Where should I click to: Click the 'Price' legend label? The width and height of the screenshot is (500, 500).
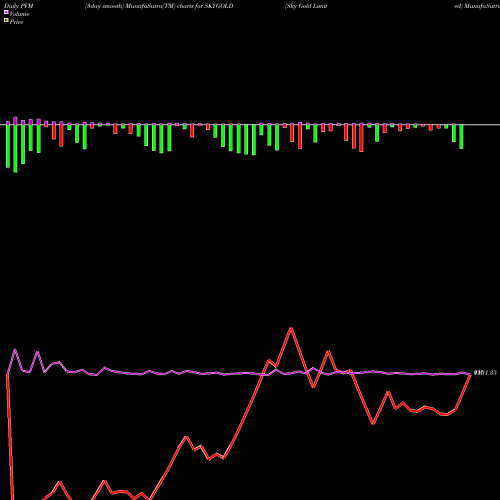pos(16,22)
